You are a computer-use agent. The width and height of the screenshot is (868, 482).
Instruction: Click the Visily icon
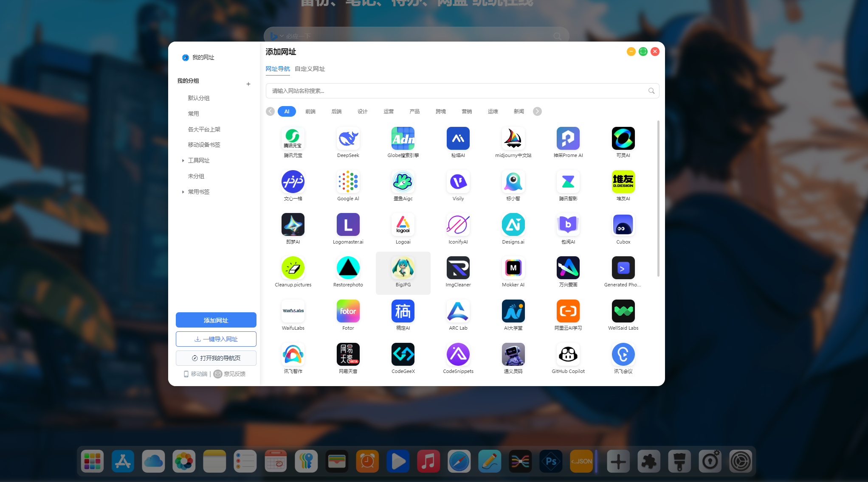[x=458, y=182]
